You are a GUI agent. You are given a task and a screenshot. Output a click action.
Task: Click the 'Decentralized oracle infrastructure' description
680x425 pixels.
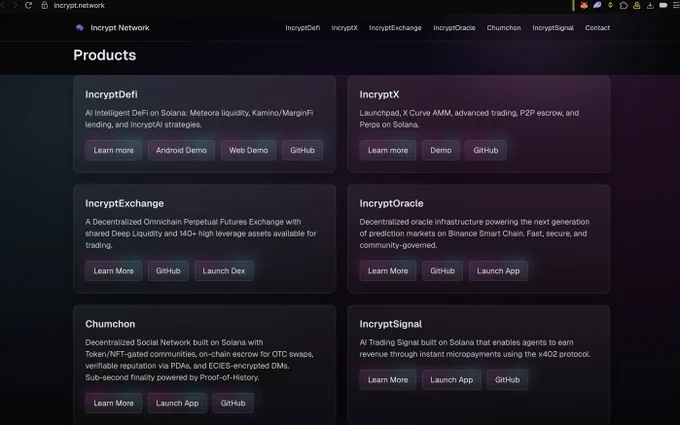[x=474, y=233]
